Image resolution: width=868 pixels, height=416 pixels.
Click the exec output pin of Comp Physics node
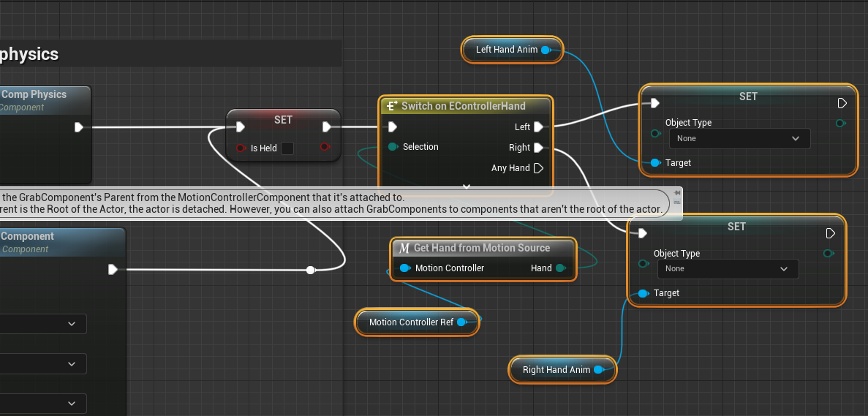click(79, 127)
